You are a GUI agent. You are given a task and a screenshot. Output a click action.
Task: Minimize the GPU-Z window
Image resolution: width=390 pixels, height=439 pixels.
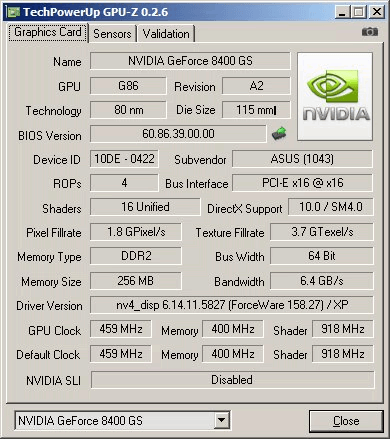tap(342, 12)
